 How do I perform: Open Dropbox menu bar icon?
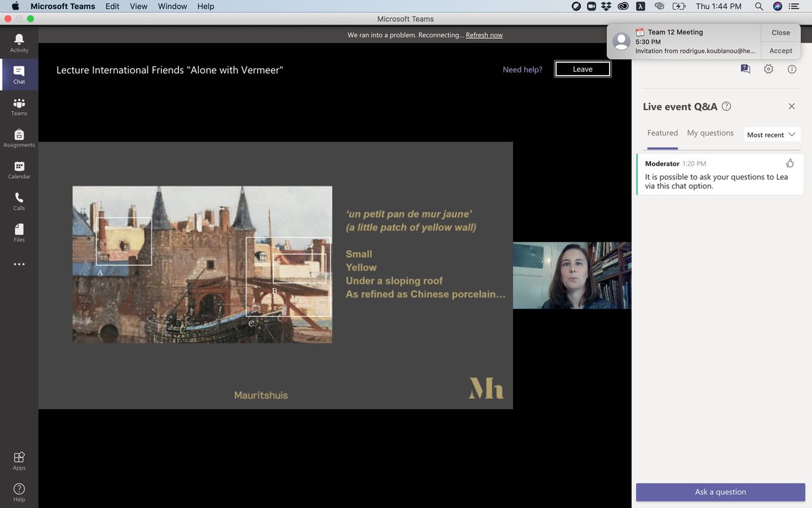[x=606, y=6]
